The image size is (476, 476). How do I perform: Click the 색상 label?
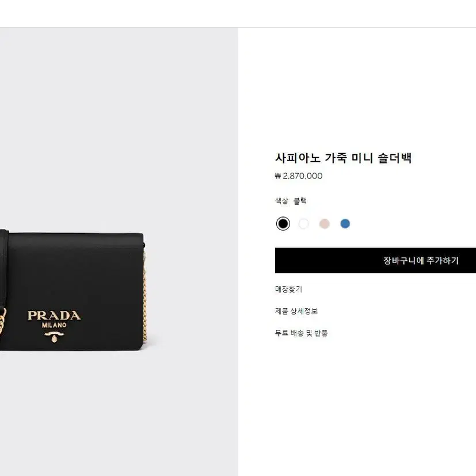[x=281, y=201]
